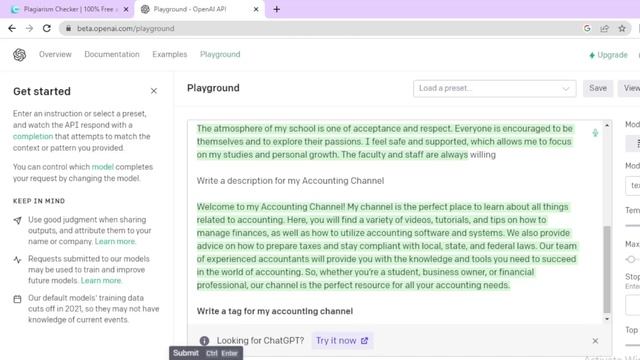Viewport: 640px width, 360px height.
Task: Expand the Load a preset dropdown
Action: [x=494, y=89]
